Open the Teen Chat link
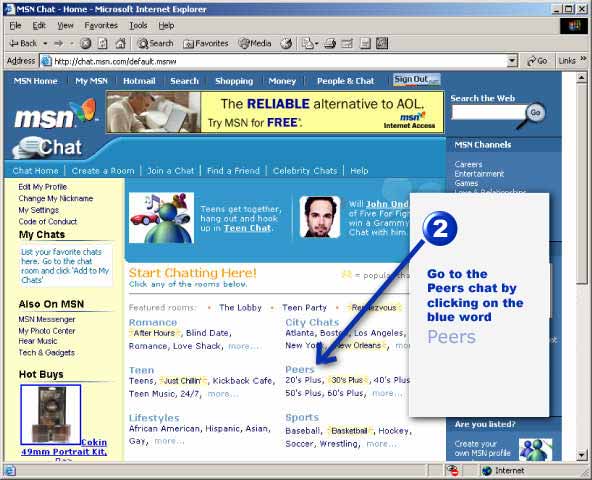The image size is (592, 480). [x=247, y=228]
